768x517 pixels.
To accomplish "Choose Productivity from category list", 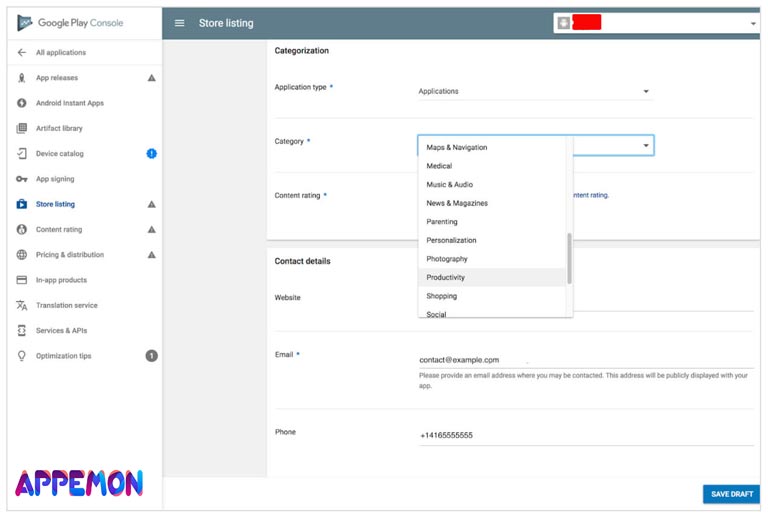I will tap(492, 278).
